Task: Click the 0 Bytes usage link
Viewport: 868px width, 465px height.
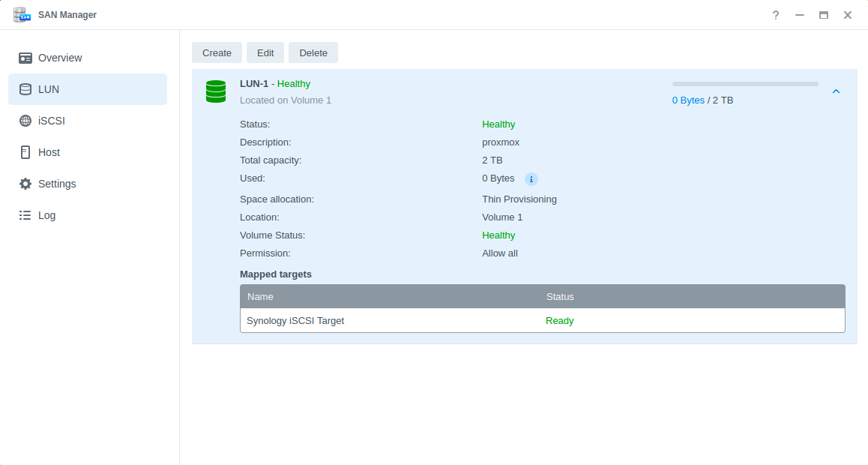Action: click(688, 100)
